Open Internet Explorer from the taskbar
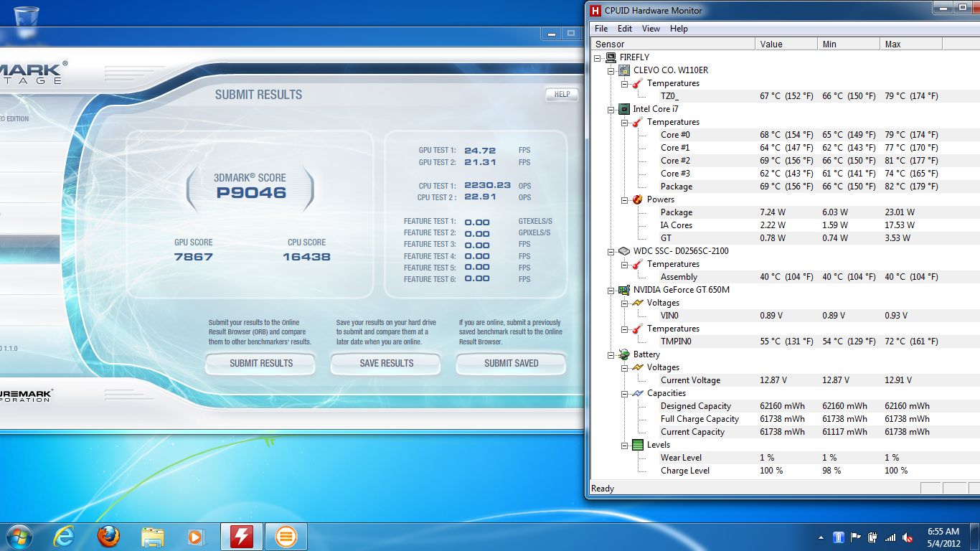Image resolution: width=980 pixels, height=551 pixels. point(64,537)
